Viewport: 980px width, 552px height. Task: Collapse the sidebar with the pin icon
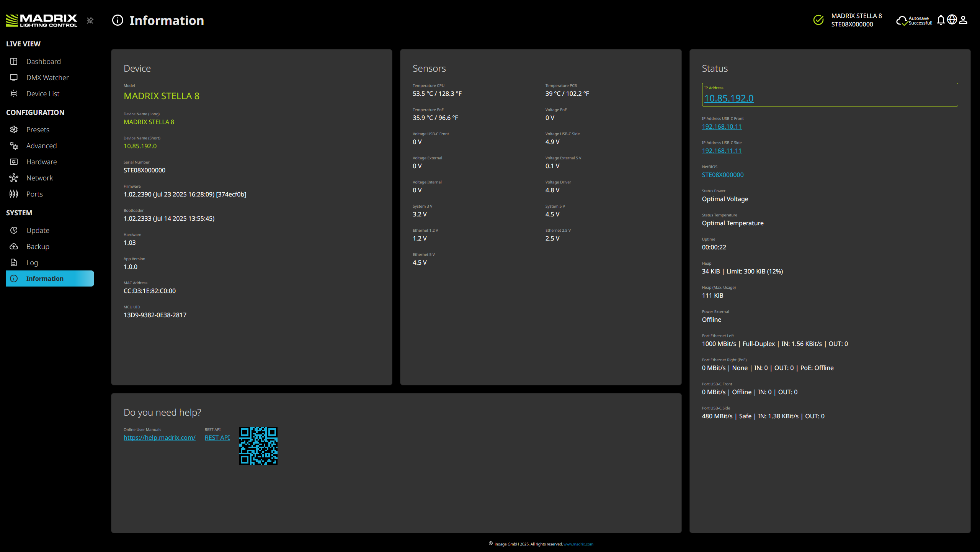pos(90,20)
